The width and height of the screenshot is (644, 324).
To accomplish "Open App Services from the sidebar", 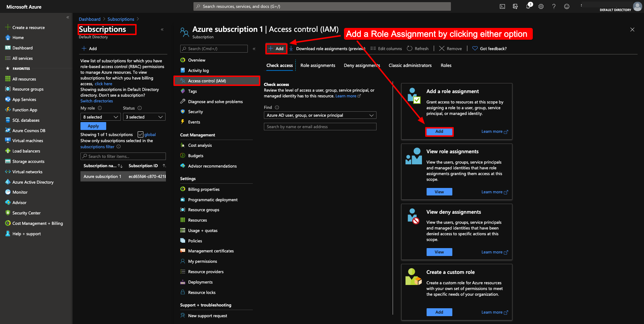I will 24,99.
